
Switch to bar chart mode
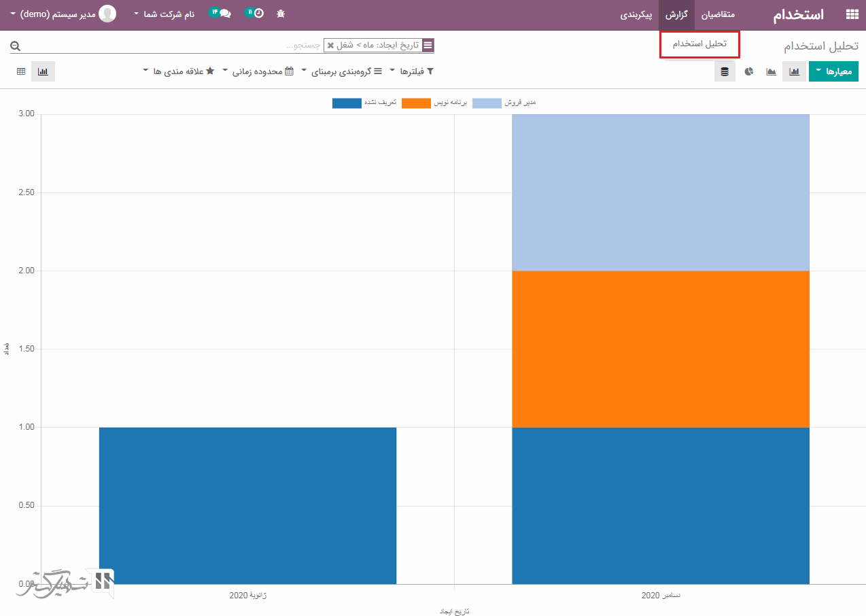[794, 71]
